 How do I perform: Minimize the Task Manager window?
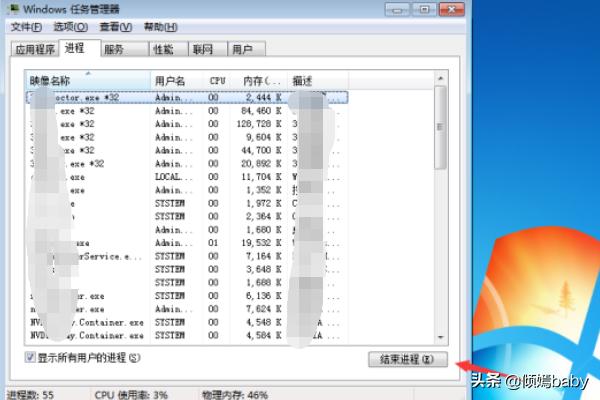tap(397, 9)
